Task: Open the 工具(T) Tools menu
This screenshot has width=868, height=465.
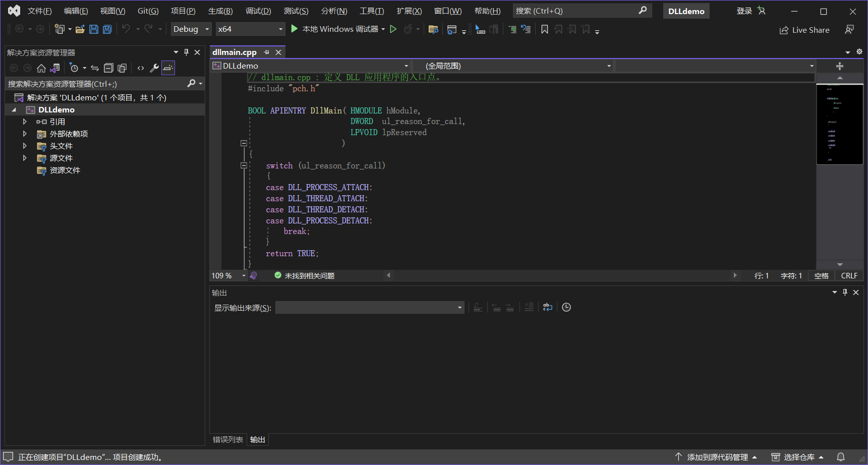Action: click(372, 11)
